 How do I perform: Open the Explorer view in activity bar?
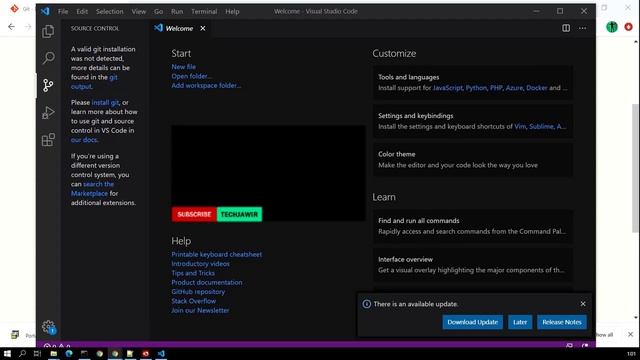(x=48, y=31)
